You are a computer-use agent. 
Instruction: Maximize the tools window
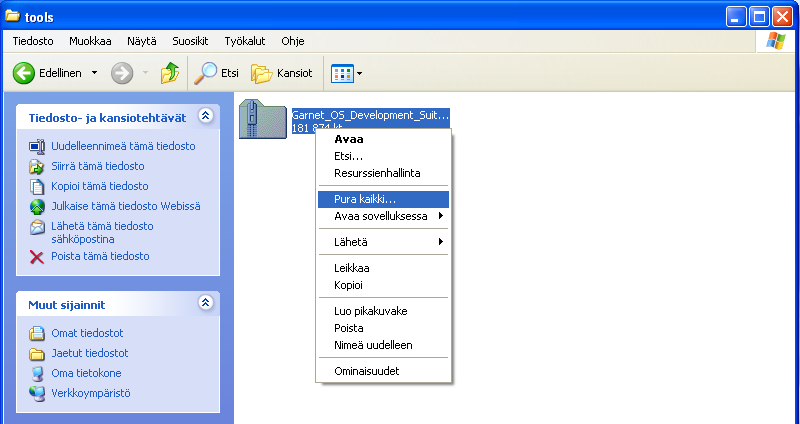(759, 17)
